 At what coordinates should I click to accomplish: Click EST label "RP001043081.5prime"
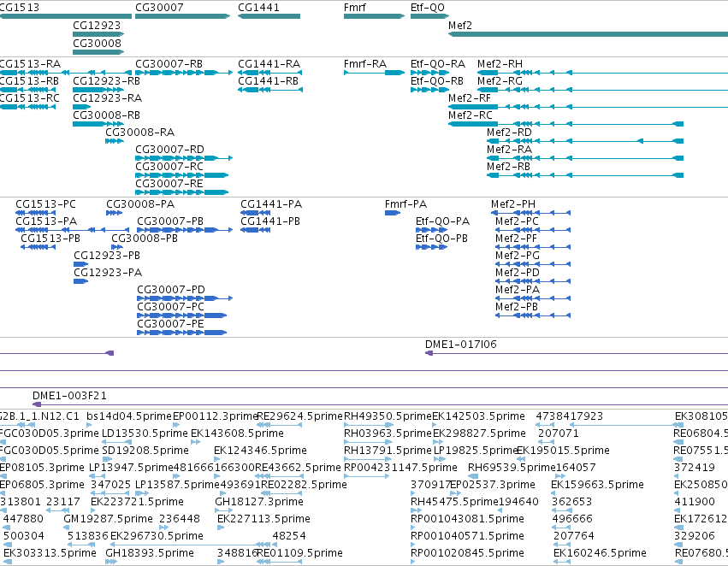coord(467,519)
